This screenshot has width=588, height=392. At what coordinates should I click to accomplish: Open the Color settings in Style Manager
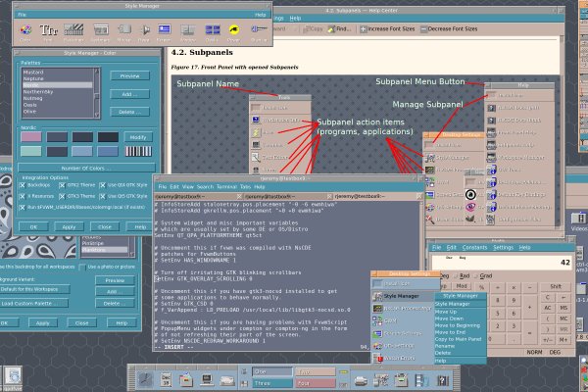pos(25,31)
